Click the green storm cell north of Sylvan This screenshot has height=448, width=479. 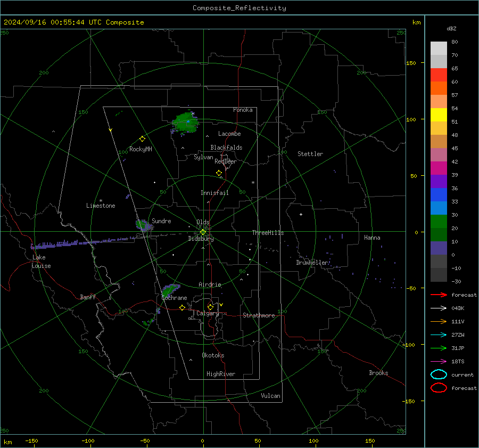(x=185, y=123)
